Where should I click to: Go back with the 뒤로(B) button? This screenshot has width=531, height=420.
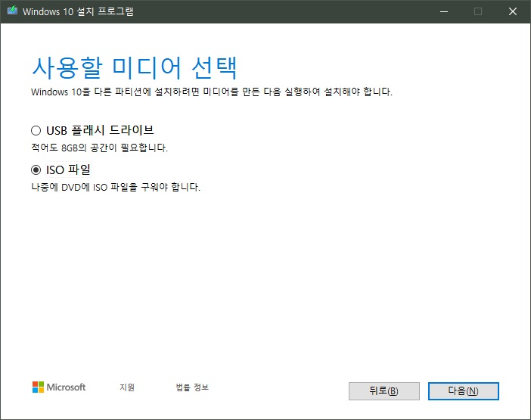[x=384, y=391]
